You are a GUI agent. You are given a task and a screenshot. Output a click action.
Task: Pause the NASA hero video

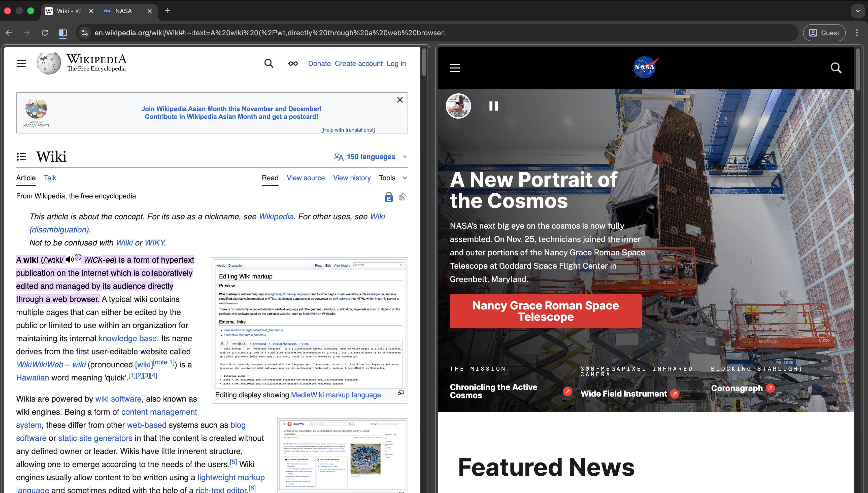[493, 106]
